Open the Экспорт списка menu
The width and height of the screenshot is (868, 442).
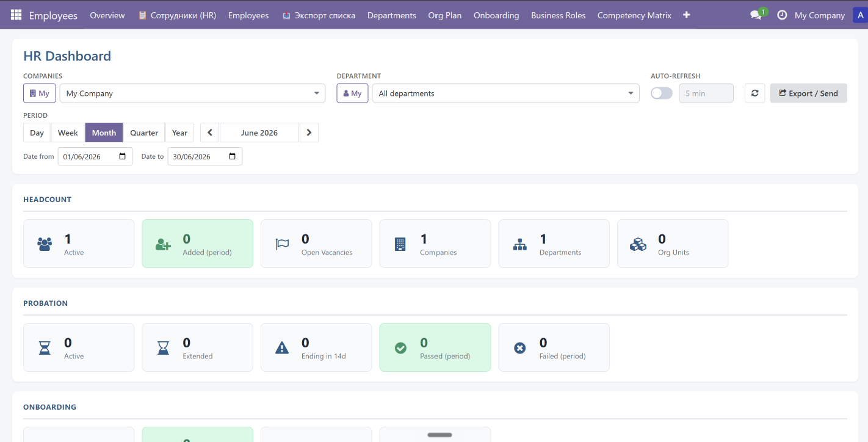(x=319, y=15)
